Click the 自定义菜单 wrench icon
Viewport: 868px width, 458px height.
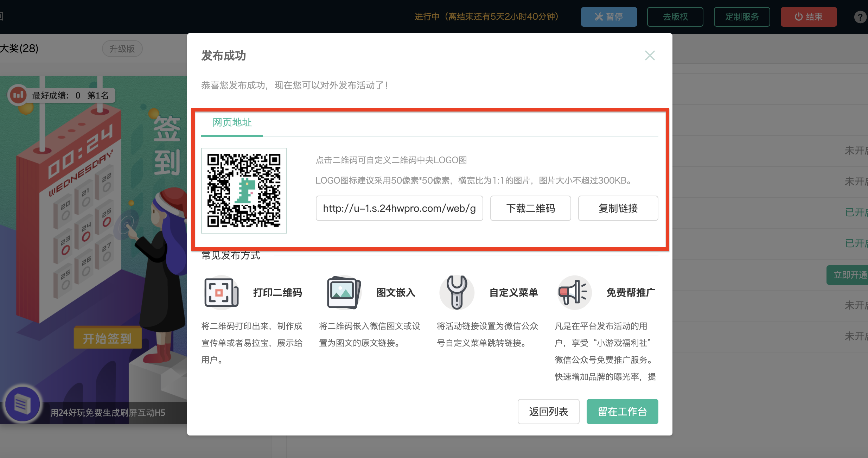tap(457, 292)
